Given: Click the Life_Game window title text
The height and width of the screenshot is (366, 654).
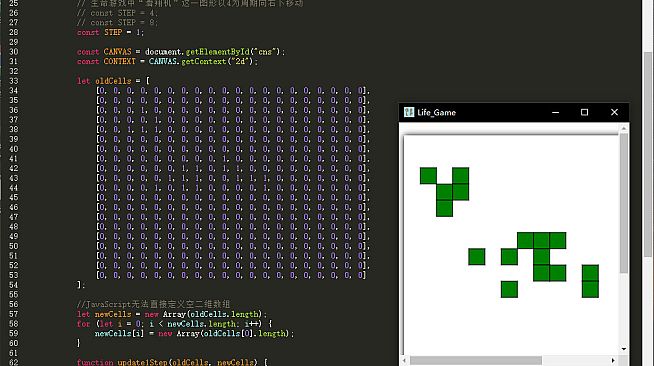Looking at the screenshot, I should pos(436,113).
